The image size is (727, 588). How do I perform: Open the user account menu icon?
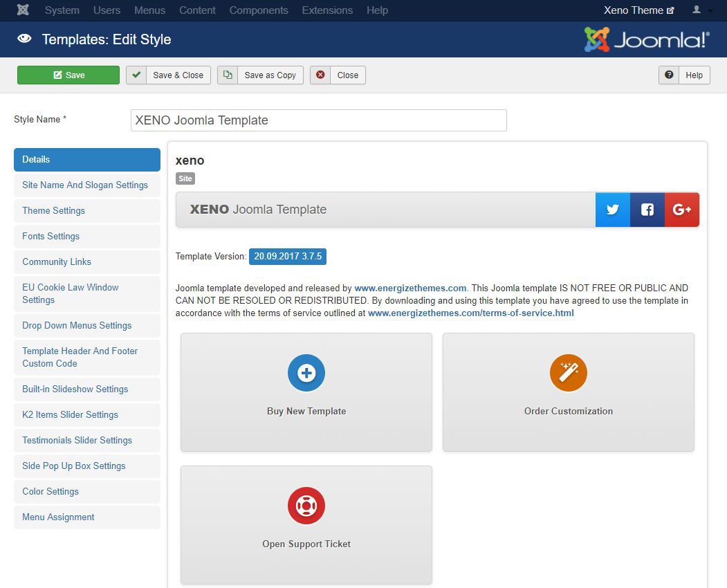(x=697, y=10)
